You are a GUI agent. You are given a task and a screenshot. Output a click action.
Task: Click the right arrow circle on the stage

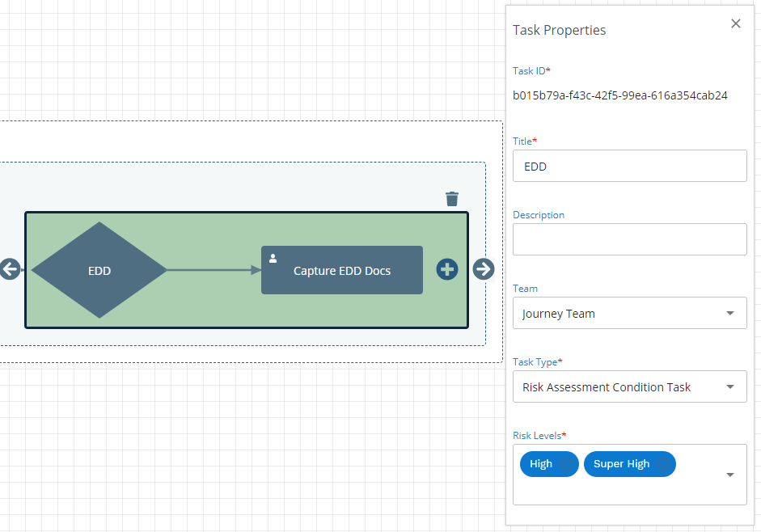click(x=484, y=269)
